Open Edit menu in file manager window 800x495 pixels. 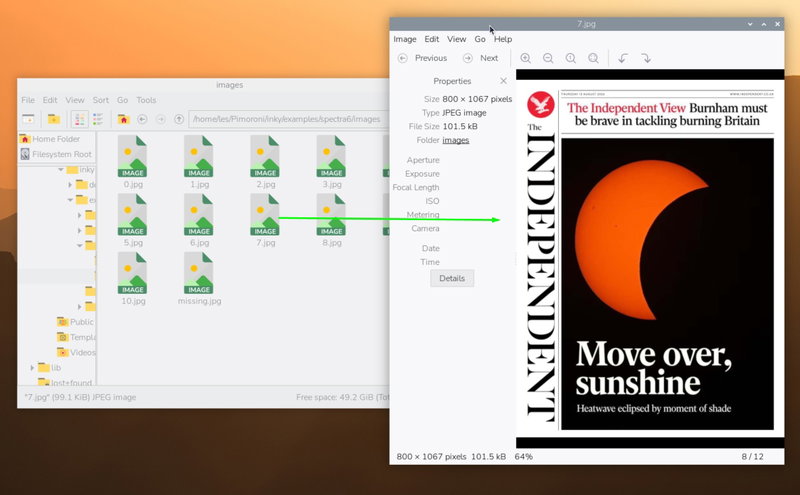[50, 100]
